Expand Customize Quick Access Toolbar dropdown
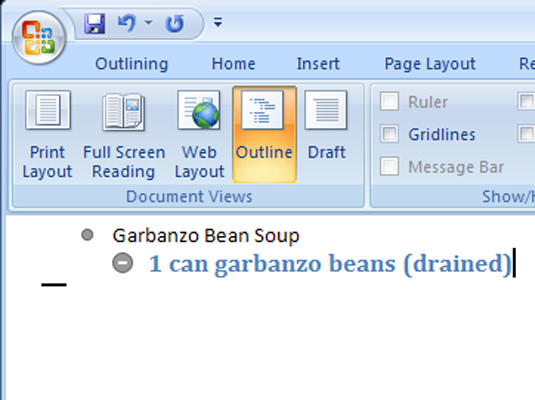 [x=218, y=23]
